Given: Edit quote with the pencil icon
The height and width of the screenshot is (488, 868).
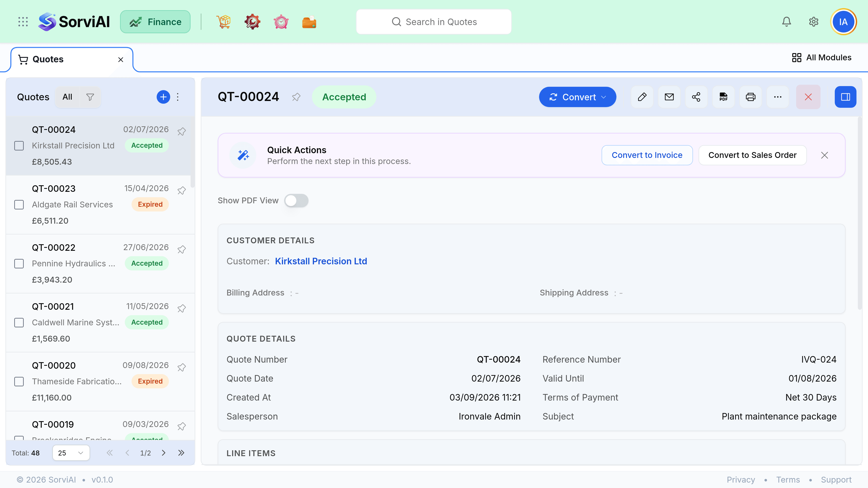Looking at the screenshot, I should tap(642, 97).
